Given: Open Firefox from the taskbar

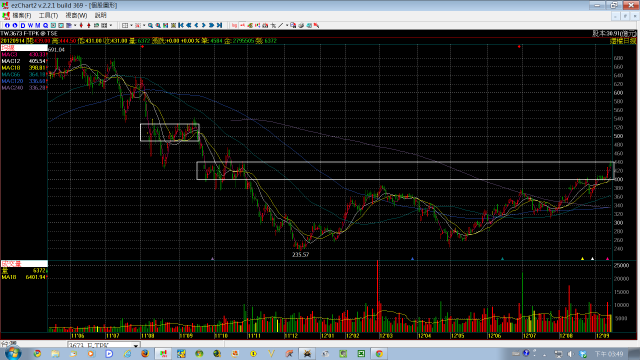Looking at the screenshot, I should 145,353.
